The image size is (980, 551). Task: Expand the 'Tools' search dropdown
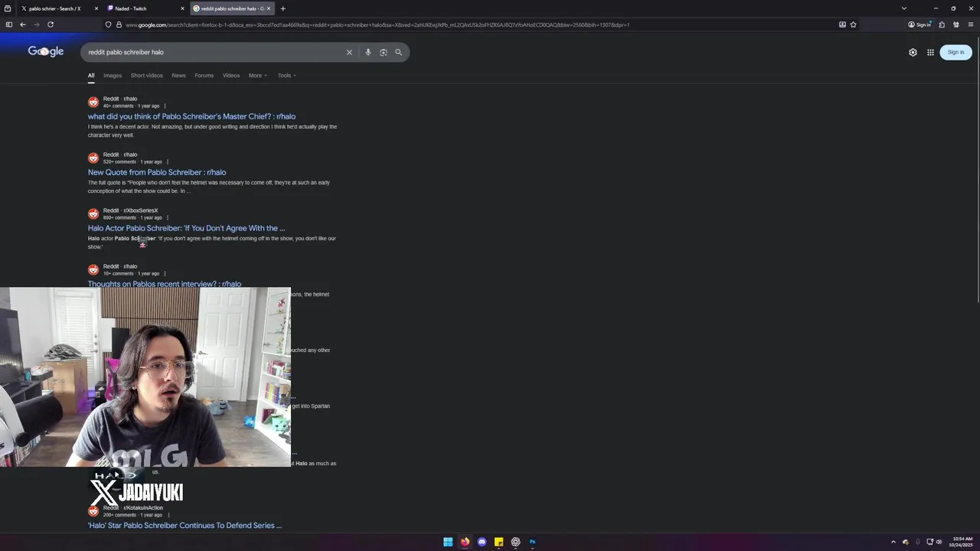[x=286, y=75]
